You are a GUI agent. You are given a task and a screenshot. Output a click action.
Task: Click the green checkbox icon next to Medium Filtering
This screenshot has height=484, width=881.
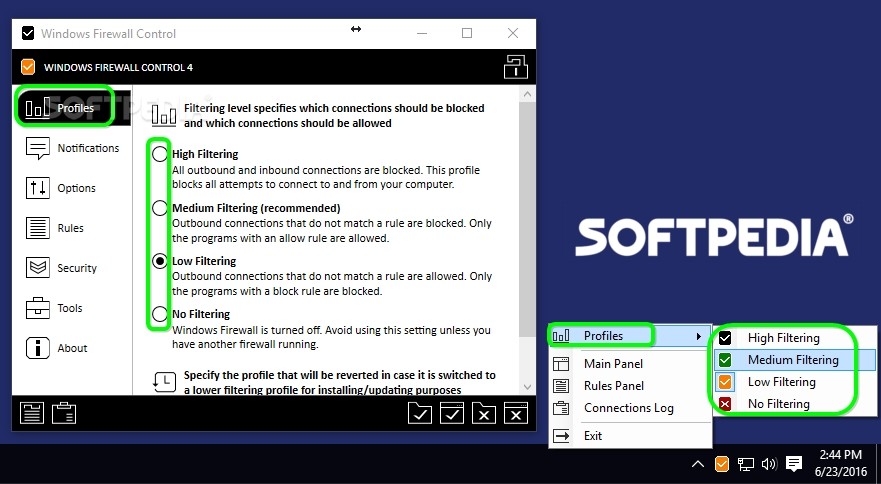[x=725, y=360]
